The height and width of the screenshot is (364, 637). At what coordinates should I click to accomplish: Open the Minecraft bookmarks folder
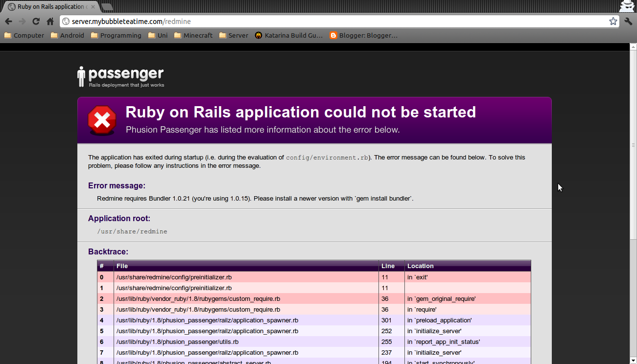tap(193, 35)
